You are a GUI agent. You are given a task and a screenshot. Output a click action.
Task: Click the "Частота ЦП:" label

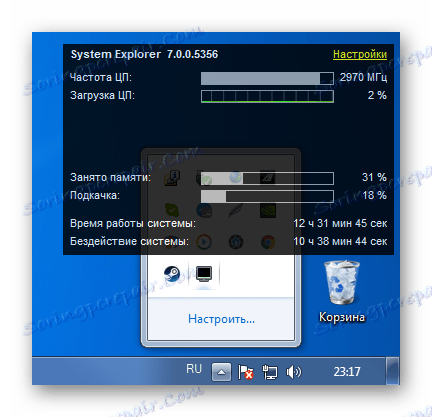tap(101, 77)
